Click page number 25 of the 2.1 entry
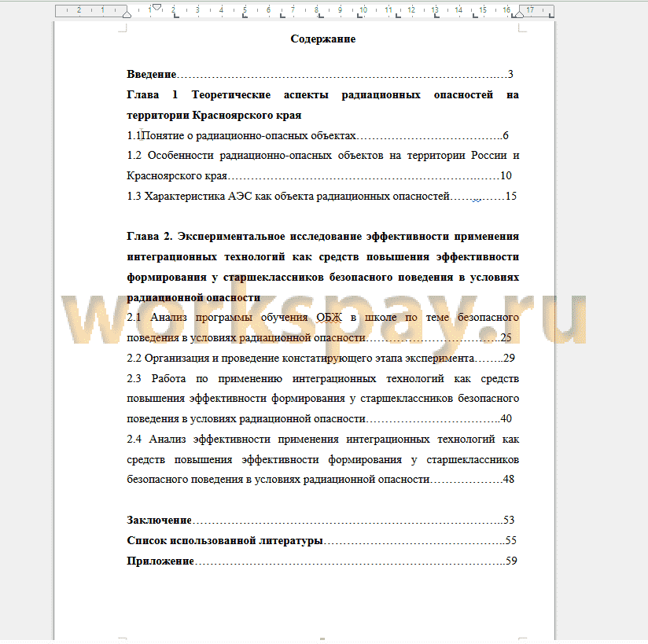The image size is (648, 644). pos(506,337)
